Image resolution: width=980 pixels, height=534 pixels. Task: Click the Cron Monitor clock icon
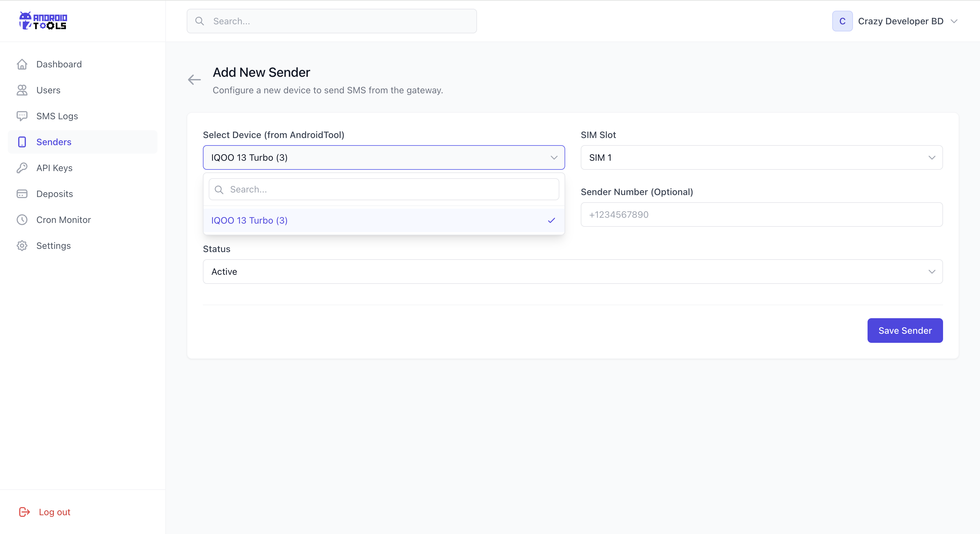pos(22,220)
